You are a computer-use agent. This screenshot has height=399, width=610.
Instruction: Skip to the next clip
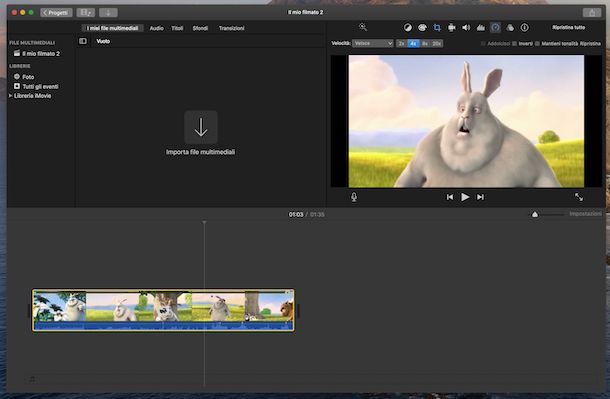pyautogui.click(x=480, y=197)
